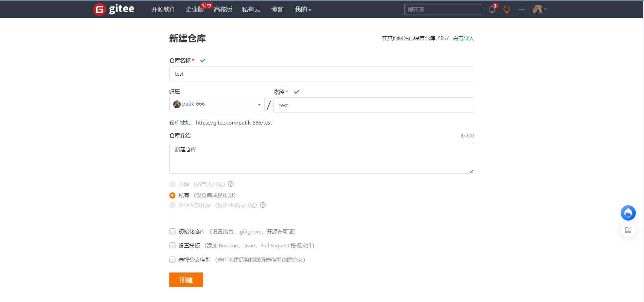Open the 我的 dropdown menu
Image resolution: width=644 pixels, height=302 pixels.
coord(303,10)
